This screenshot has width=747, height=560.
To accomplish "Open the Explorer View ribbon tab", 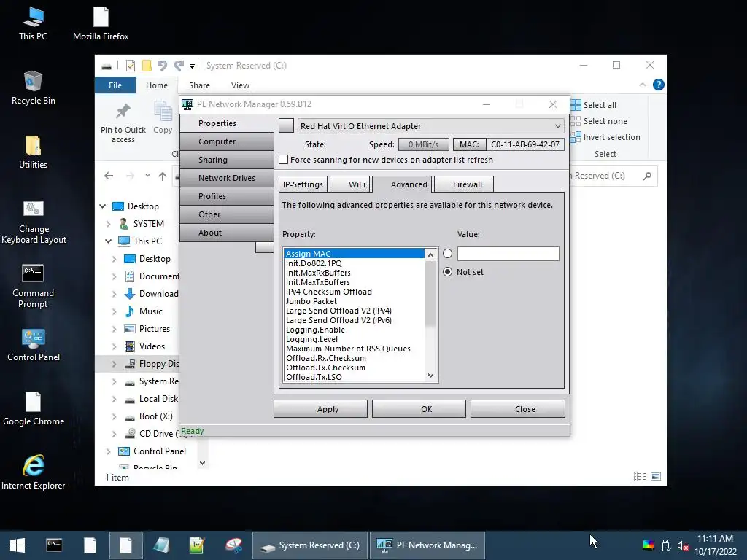I will point(240,85).
